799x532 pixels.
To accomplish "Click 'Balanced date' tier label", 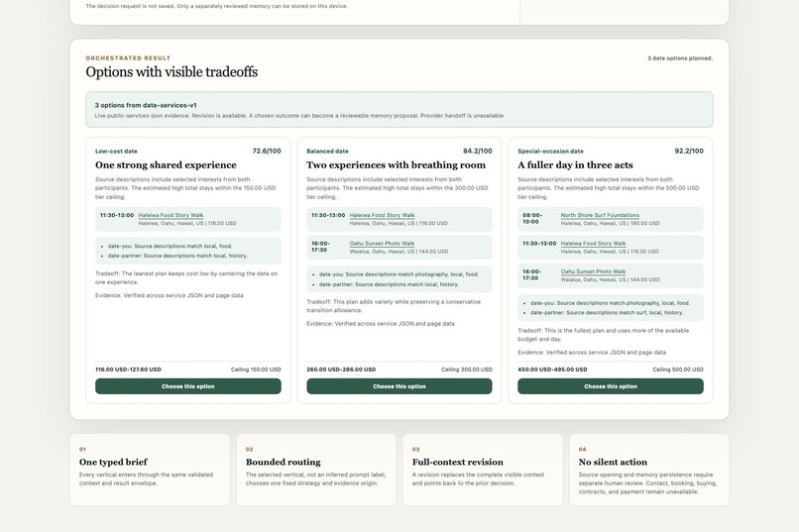I will [x=328, y=152].
